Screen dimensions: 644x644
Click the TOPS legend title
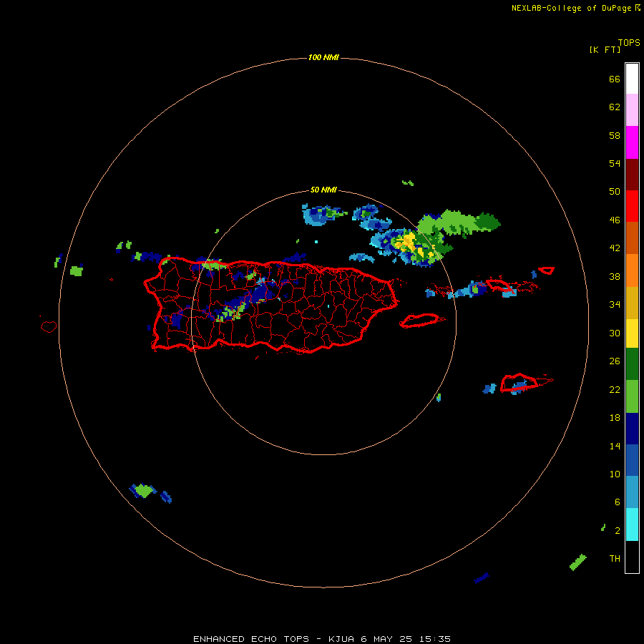coord(629,43)
